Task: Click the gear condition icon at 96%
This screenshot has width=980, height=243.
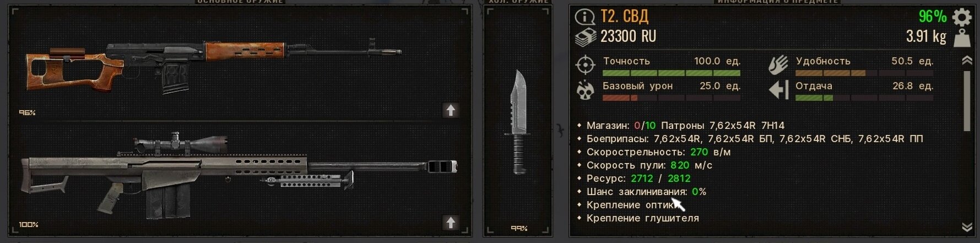Action: 962,17
